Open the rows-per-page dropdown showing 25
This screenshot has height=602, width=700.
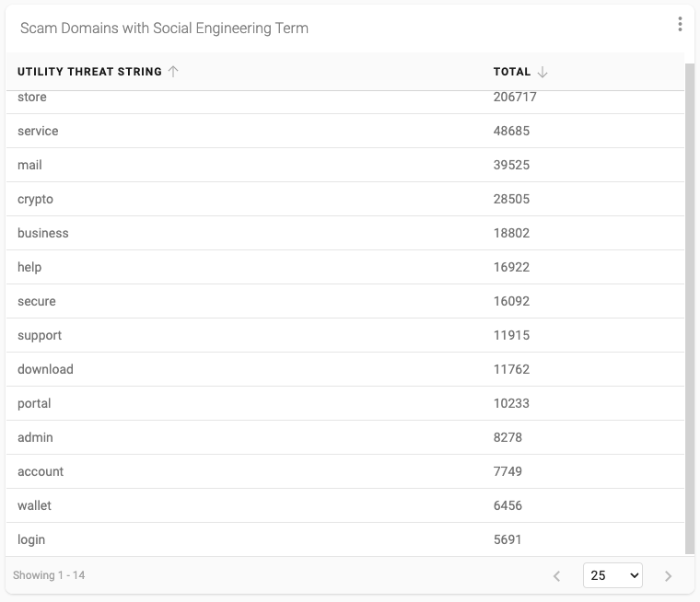tap(612, 575)
